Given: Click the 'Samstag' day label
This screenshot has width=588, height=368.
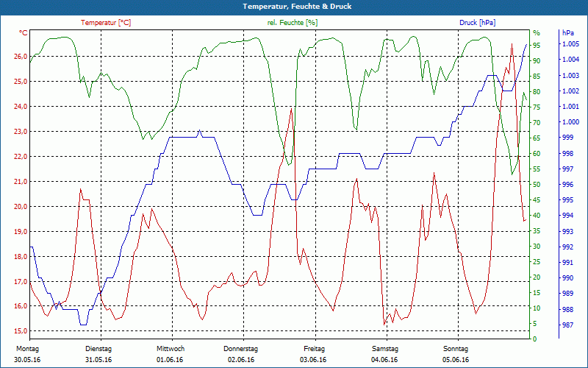Looking at the screenshot, I should coord(385,349).
